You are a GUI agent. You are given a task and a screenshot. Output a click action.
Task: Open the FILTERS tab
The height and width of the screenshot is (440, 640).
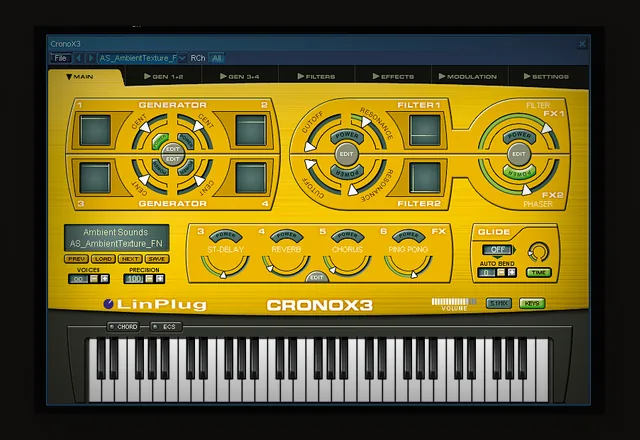coord(316,76)
